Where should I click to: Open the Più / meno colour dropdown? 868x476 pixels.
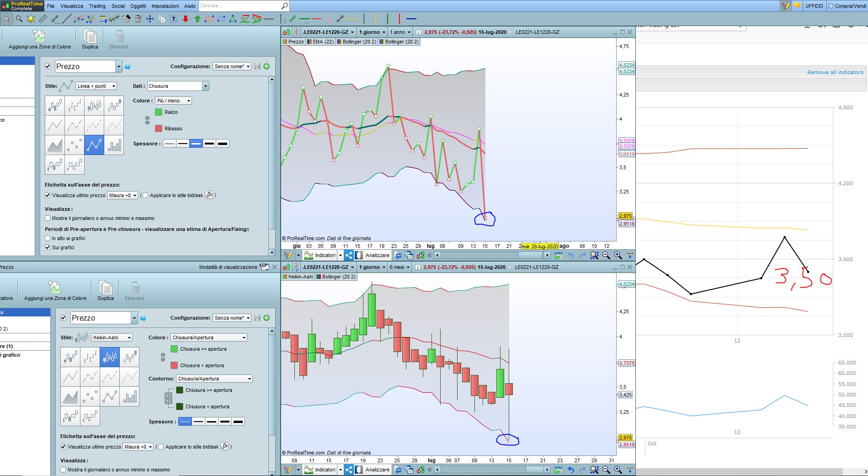point(173,101)
